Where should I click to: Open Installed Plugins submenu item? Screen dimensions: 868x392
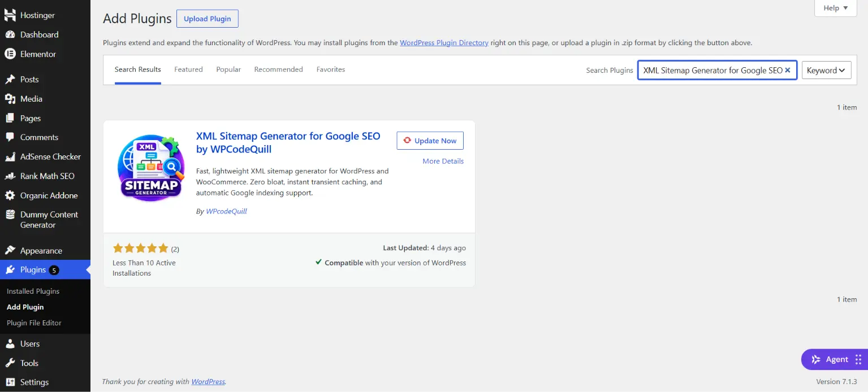33,291
